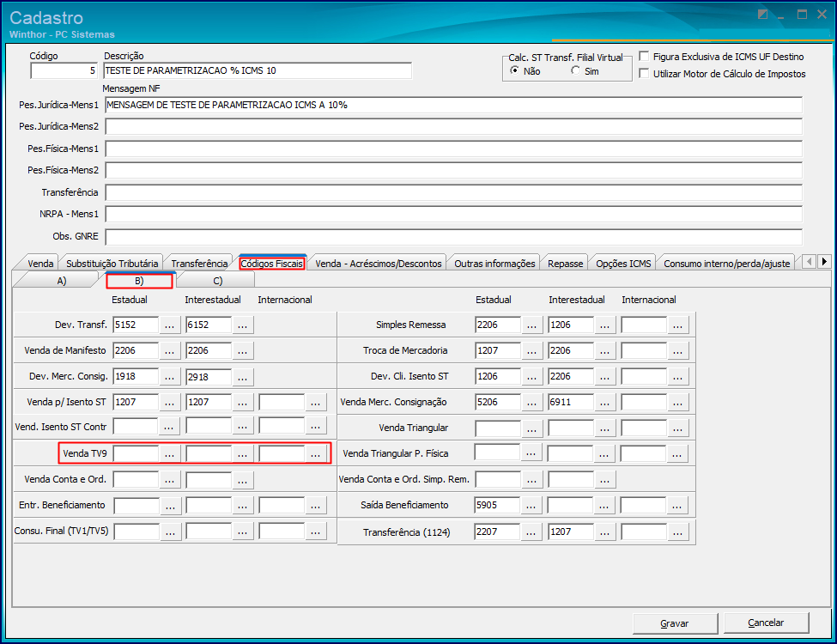The width and height of the screenshot is (837, 644).
Task: Click the Cancelar button
Action: coord(766,623)
